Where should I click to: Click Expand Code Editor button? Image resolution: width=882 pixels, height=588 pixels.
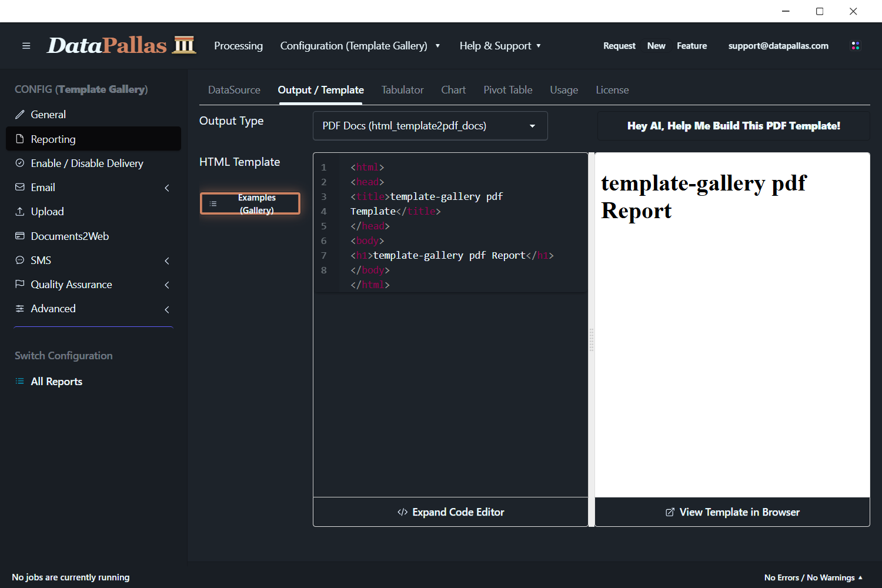pyautogui.click(x=450, y=512)
